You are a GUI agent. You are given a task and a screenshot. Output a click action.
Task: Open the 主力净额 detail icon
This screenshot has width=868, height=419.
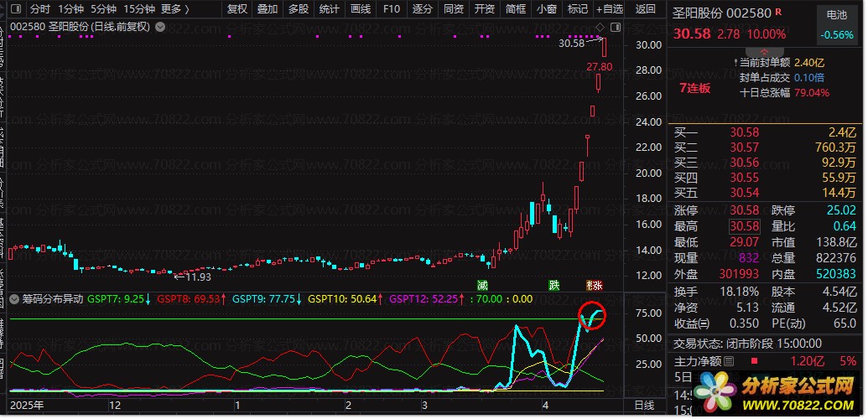(x=729, y=361)
